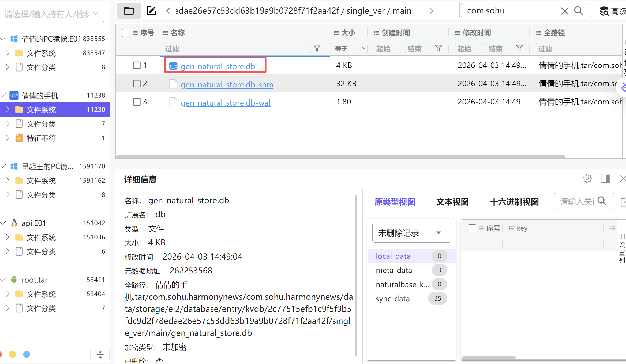Select the sync data table entry
Image resolution: width=626 pixels, height=364 pixels.
pyautogui.click(x=393, y=299)
